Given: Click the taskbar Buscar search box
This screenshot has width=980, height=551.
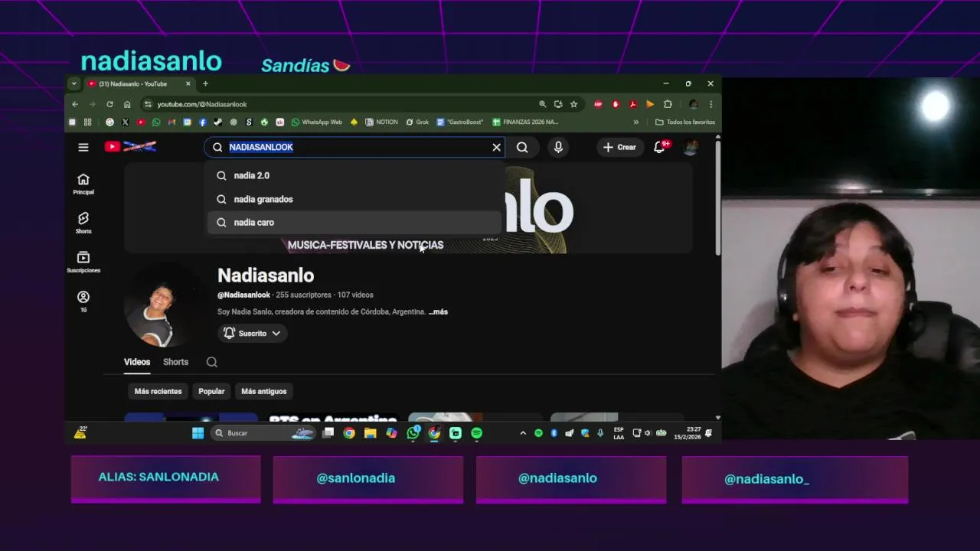Looking at the screenshot, I should [x=263, y=433].
